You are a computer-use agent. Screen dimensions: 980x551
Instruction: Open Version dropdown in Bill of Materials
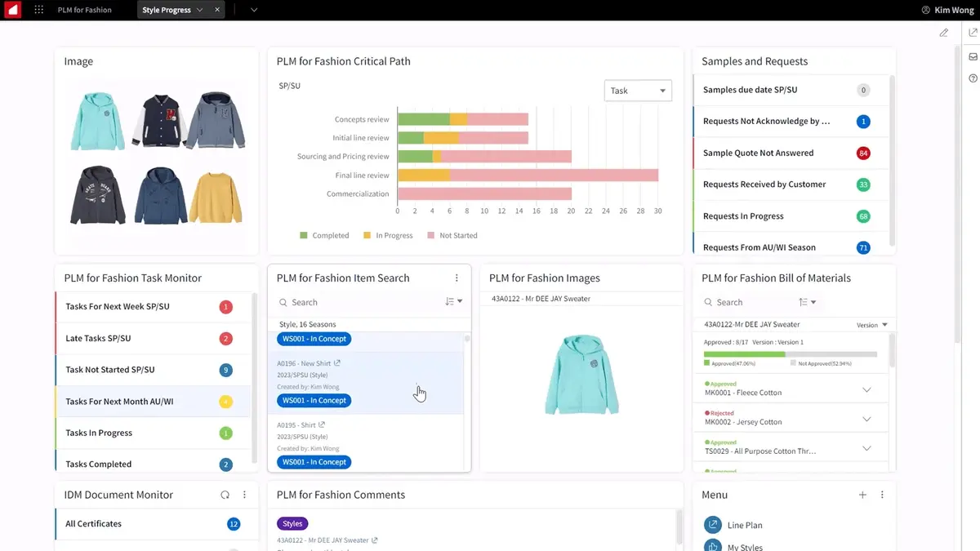coord(871,325)
